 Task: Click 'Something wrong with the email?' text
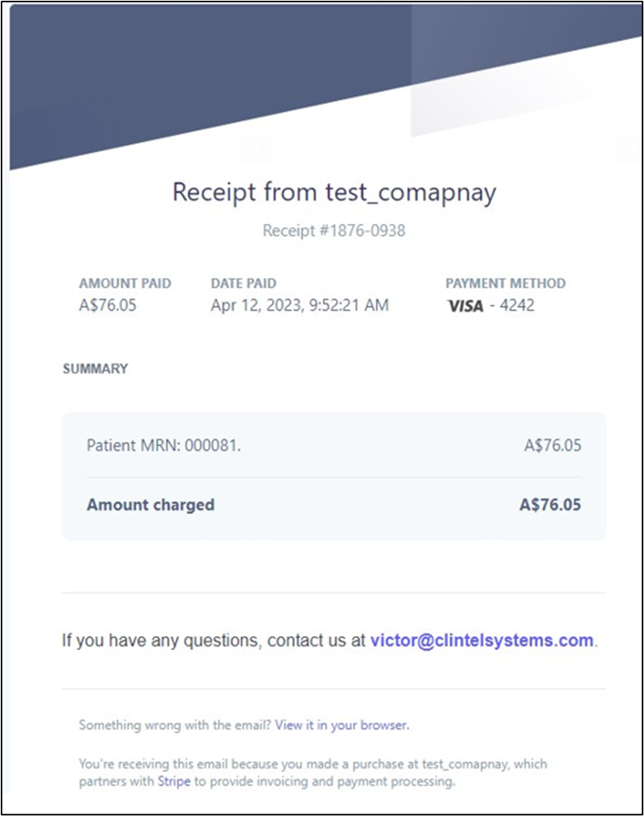(x=175, y=725)
